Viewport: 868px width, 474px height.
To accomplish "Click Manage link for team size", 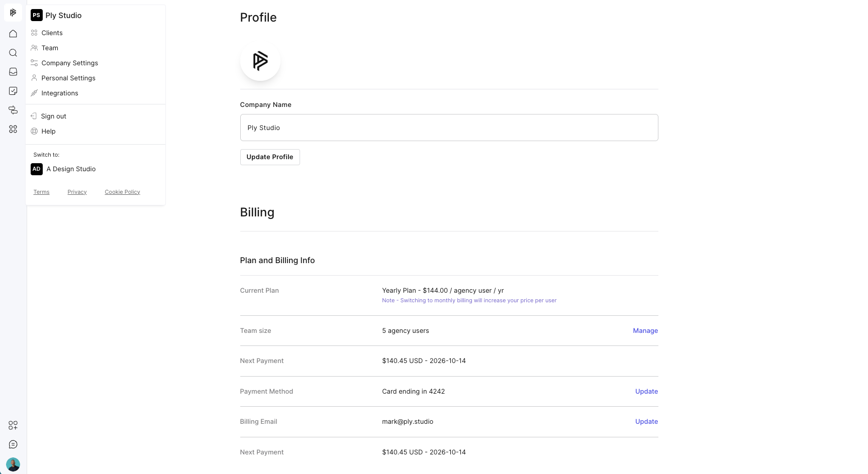I will [x=645, y=331].
